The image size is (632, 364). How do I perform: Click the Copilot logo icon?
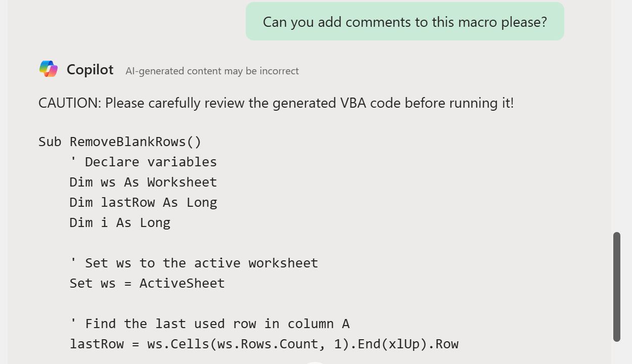point(49,69)
